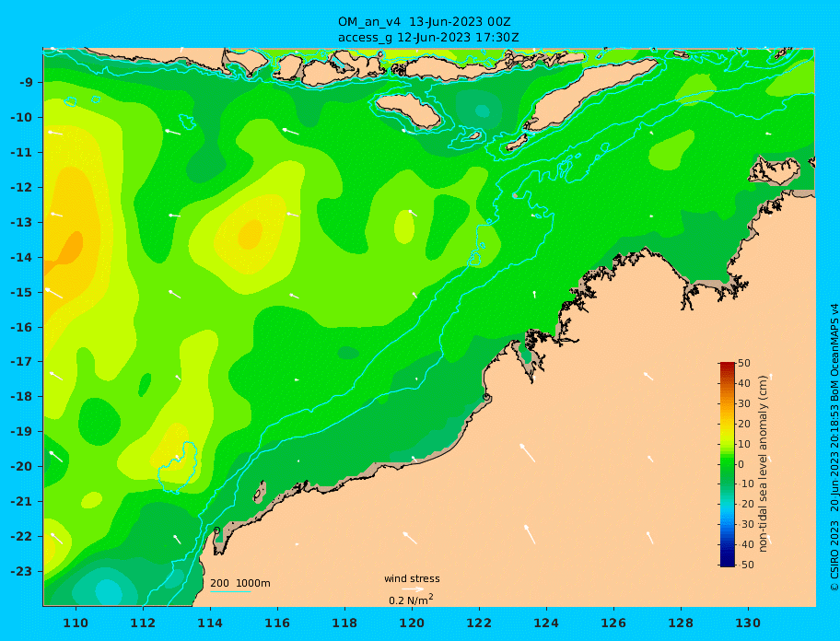Click the colorbar tick label 30
Image resolution: width=840 pixels, height=641 pixels.
[x=744, y=403]
